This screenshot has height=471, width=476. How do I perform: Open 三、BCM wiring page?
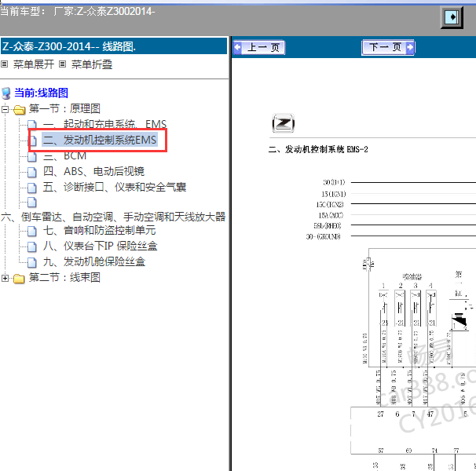[64, 155]
